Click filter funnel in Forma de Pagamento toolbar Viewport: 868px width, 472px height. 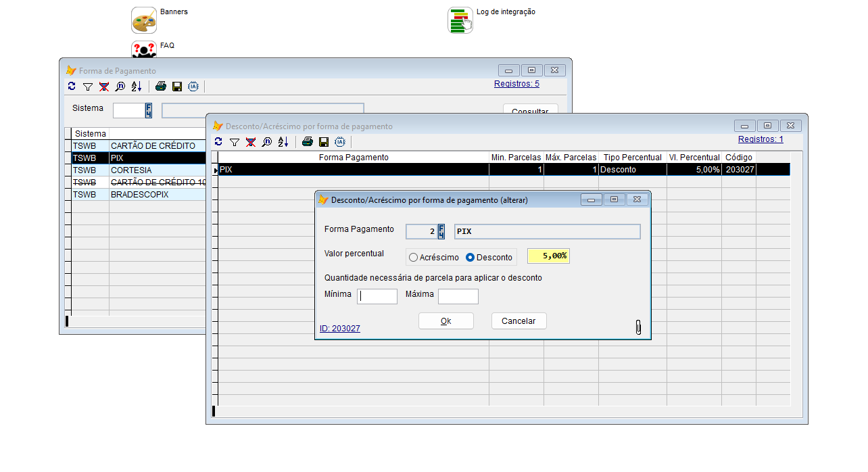click(87, 87)
